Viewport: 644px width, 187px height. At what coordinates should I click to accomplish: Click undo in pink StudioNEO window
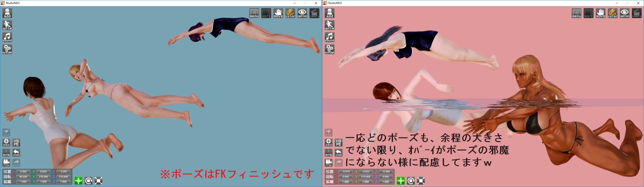pyautogui.click(x=339, y=152)
